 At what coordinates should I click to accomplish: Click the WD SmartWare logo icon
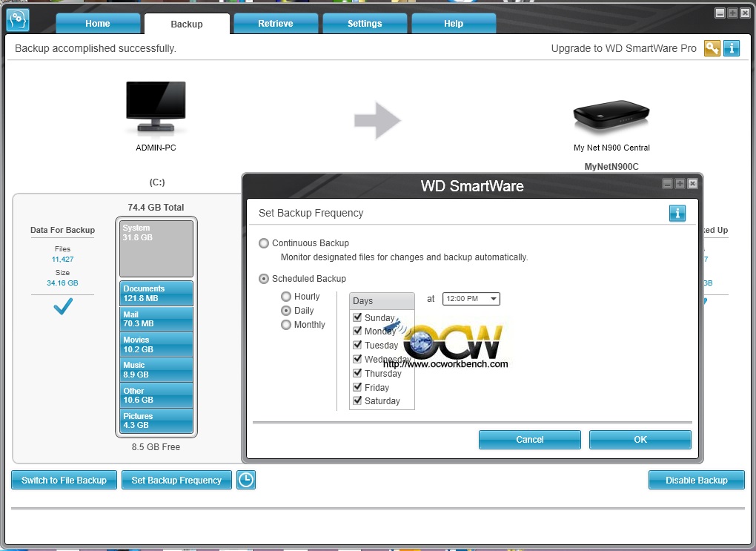click(x=19, y=20)
